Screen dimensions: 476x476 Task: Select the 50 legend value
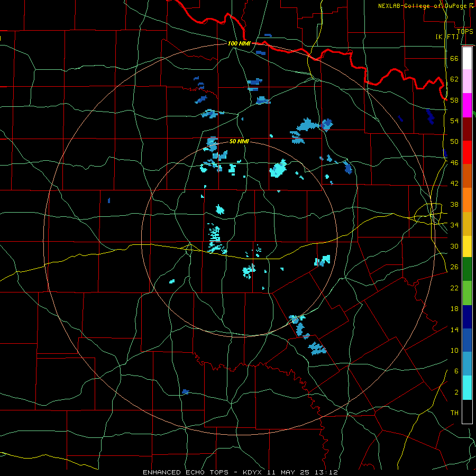pos(454,142)
